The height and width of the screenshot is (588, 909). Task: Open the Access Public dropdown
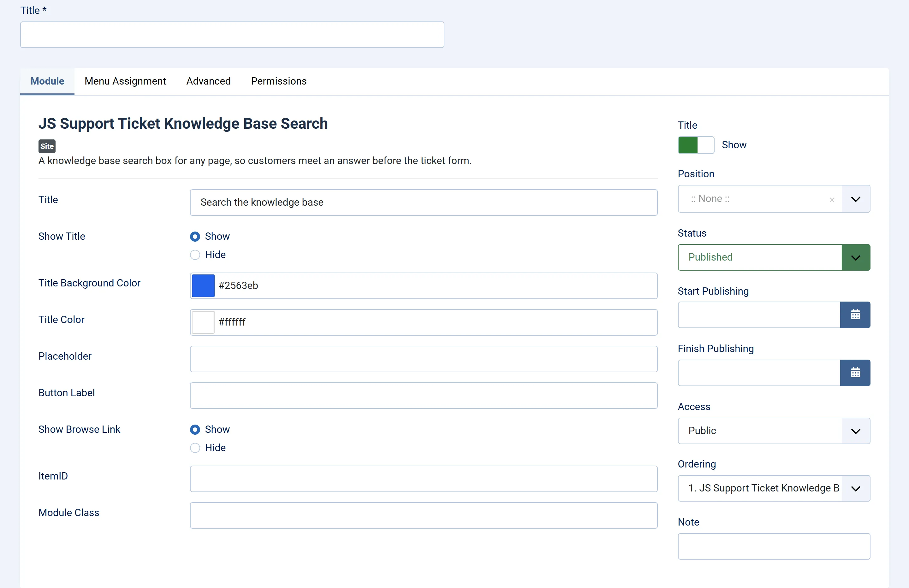tap(774, 431)
